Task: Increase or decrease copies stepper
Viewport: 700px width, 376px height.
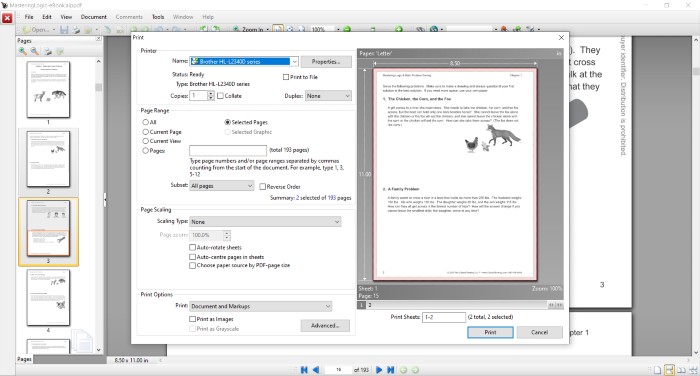Action: pyautogui.click(x=211, y=96)
